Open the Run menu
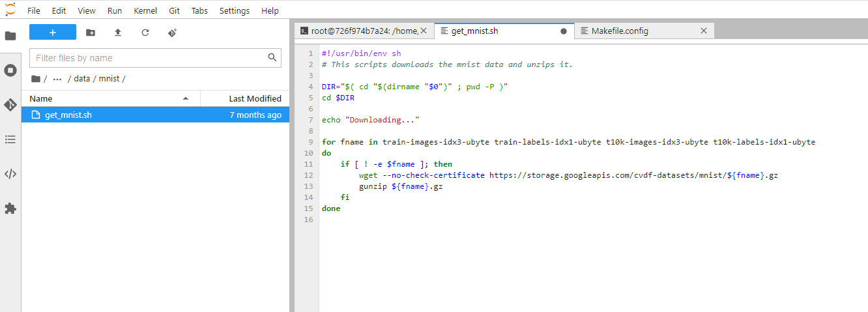The width and height of the screenshot is (868, 312). [115, 10]
